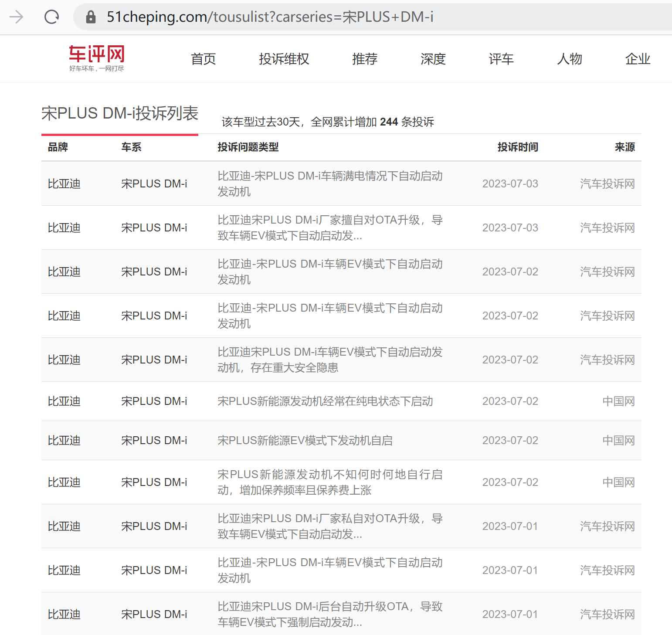672x635 pixels.
Task: Click 2023-07-03 date in 厂家擅自 row
Action: point(510,228)
